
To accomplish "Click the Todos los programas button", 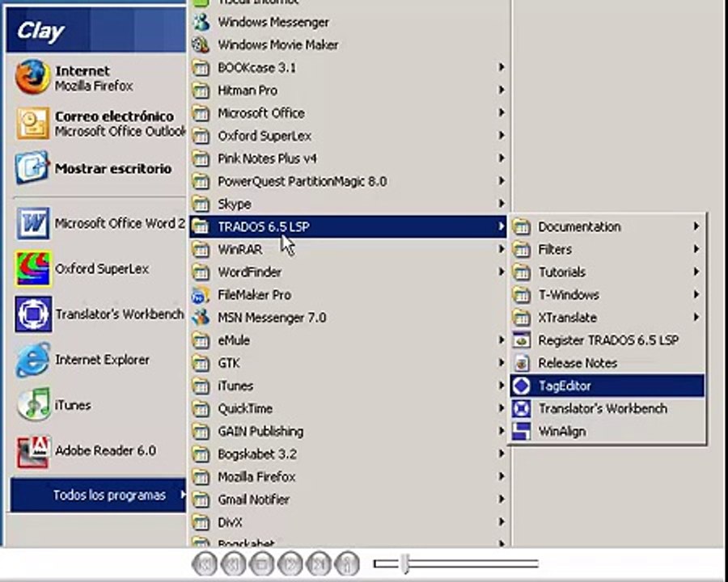I will point(98,495).
